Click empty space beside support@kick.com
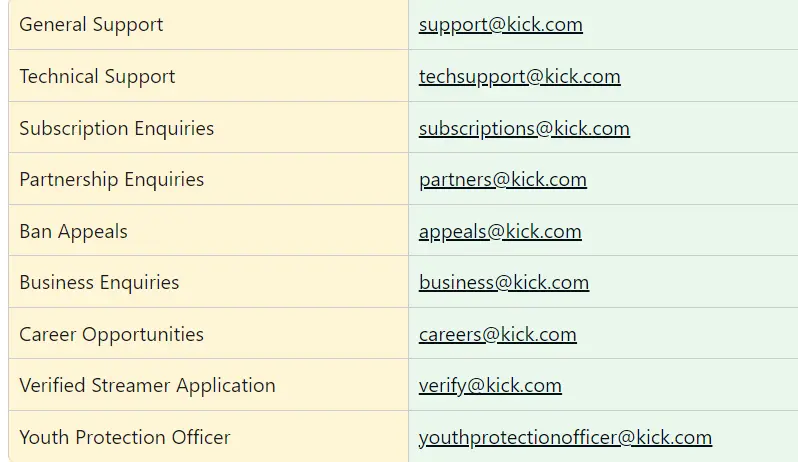The height and width of the screenshot is (462, 798). pyautogui.click(x=690, y=24)
